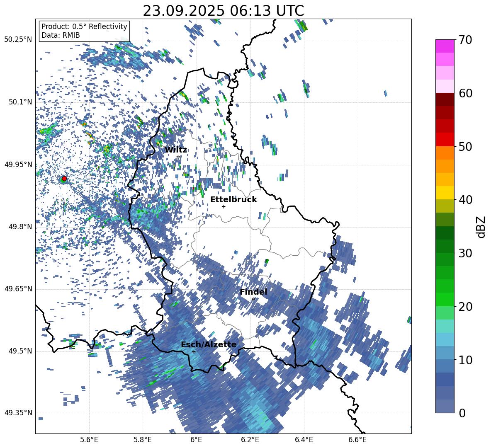Click colorbar tick label 20
Viewport: 491px width, 448px height.
tap(465, 307)
